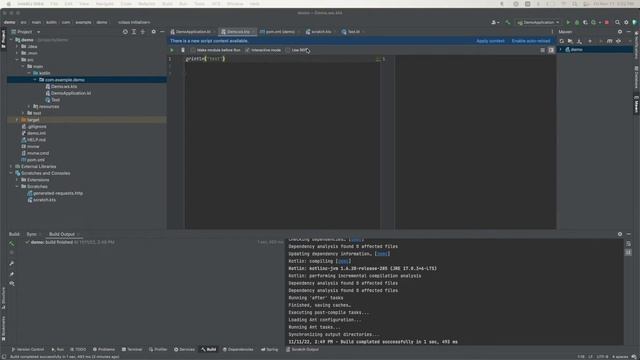The height and width of the screenshot is (360, 640).
Task: Click the filter magnifier icon in Build panel
Action: pyautogui.click(x=12, y=284)
